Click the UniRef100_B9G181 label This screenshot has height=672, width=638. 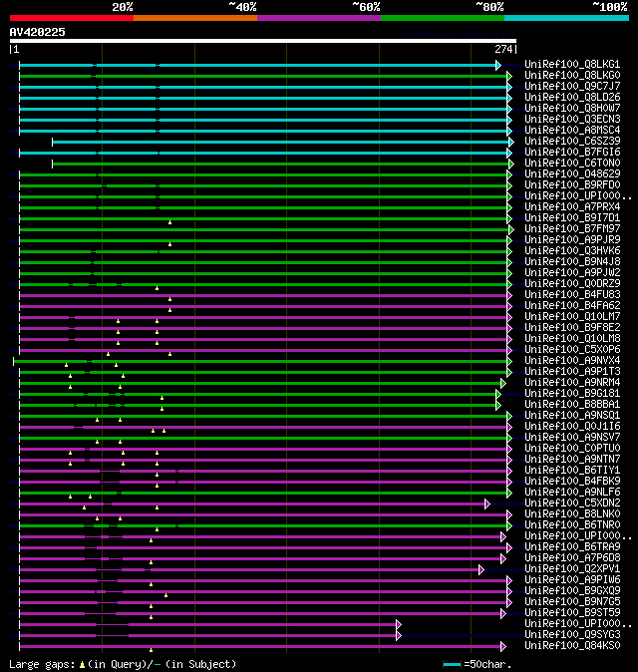tap(572, 394)
